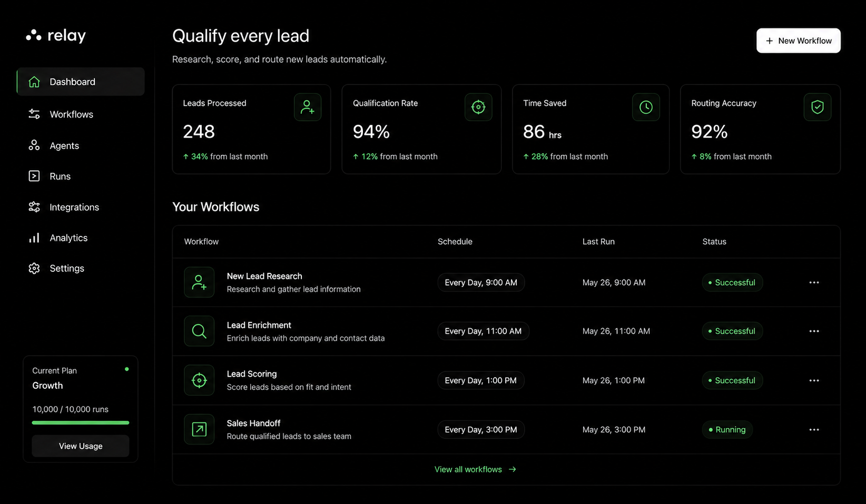866x504 pixels.
Task: Navigate to Runs
Action: [x=60, y=176]
